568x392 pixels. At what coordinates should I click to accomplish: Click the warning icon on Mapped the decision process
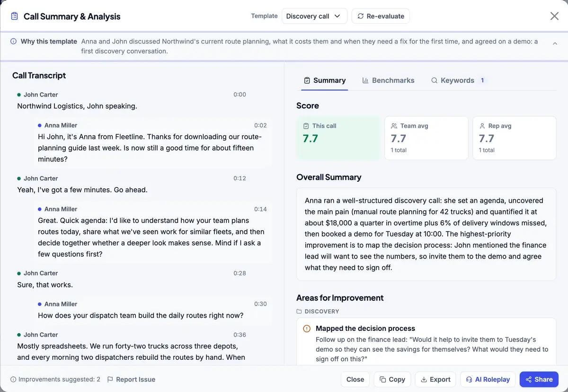click(x=307, y=329)
